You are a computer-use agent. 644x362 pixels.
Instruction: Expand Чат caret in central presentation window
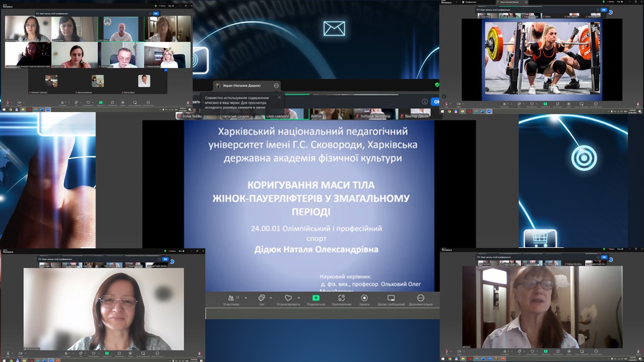coord(271,298)
